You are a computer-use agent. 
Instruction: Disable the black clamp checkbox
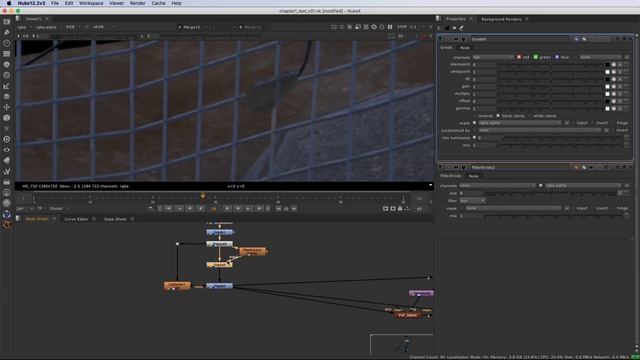[x=498, y=116]
